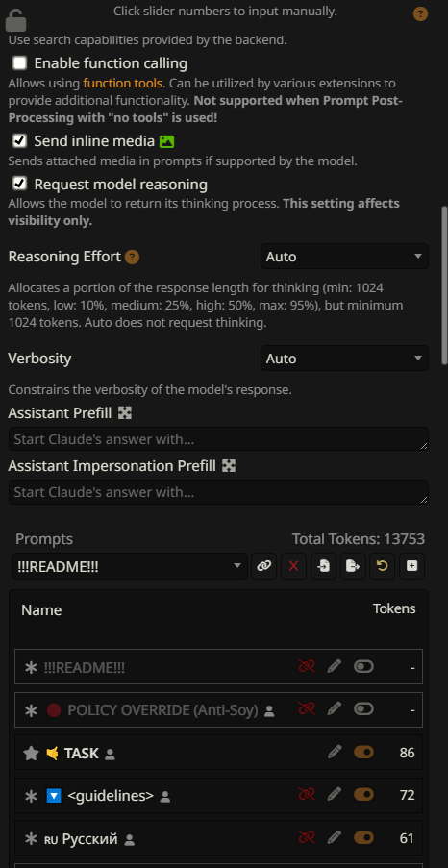Uncheck Request model reasoning
Screen dimensions: 448x868
click(20, 184)
